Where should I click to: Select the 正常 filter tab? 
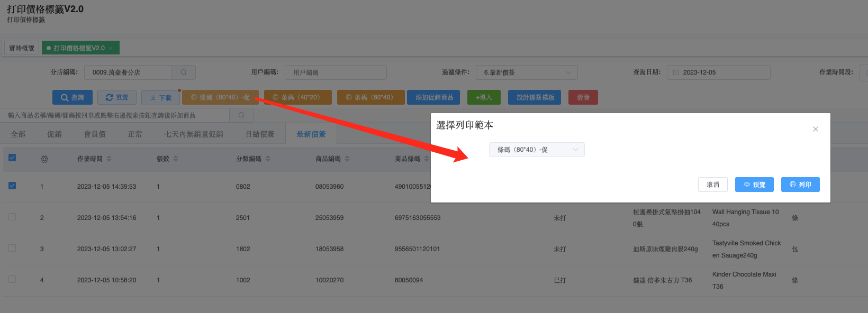click(135, 134)
